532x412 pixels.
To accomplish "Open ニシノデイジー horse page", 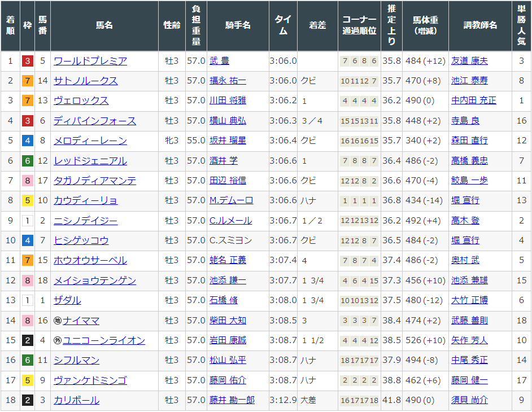I will point(85,221).
